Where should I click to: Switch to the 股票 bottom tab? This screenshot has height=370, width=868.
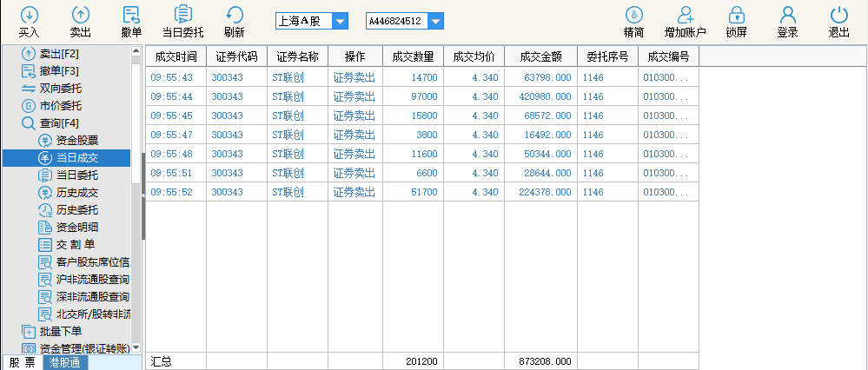tap(23, 363)
